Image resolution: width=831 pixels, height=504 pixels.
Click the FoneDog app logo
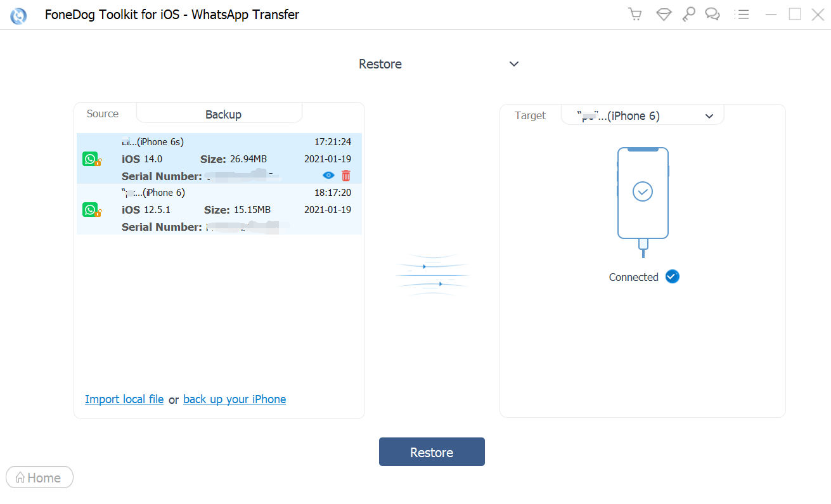coord(19,15)
